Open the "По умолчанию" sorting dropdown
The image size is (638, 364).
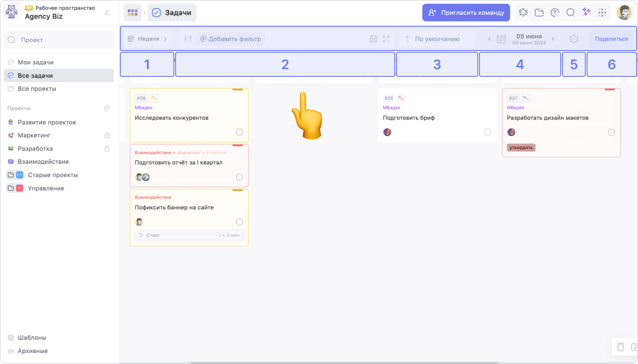[436, 39]
